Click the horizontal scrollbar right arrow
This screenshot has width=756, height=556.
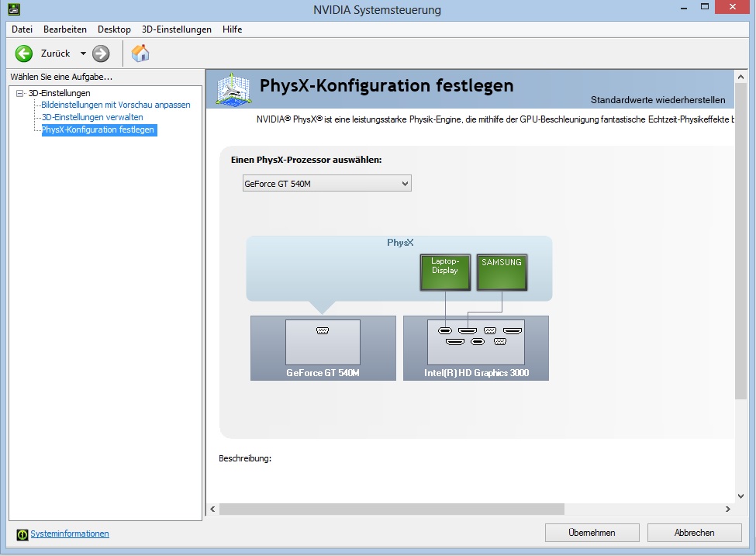pyautogui.click(x=727, y=509)
